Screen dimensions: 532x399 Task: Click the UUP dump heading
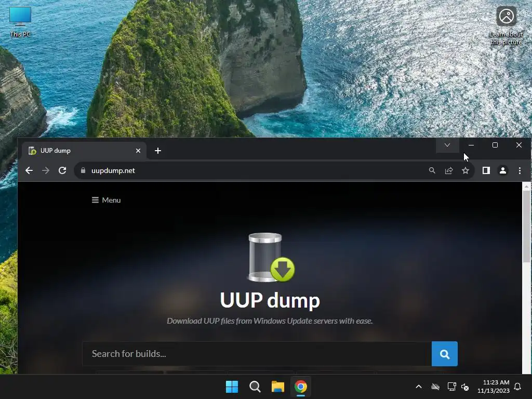coord(270,300)
